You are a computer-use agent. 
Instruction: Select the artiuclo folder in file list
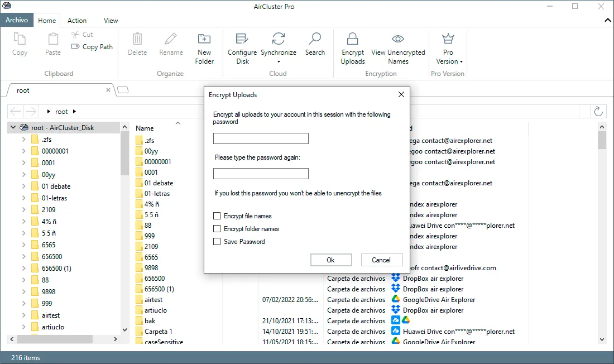tap(156, 310)
